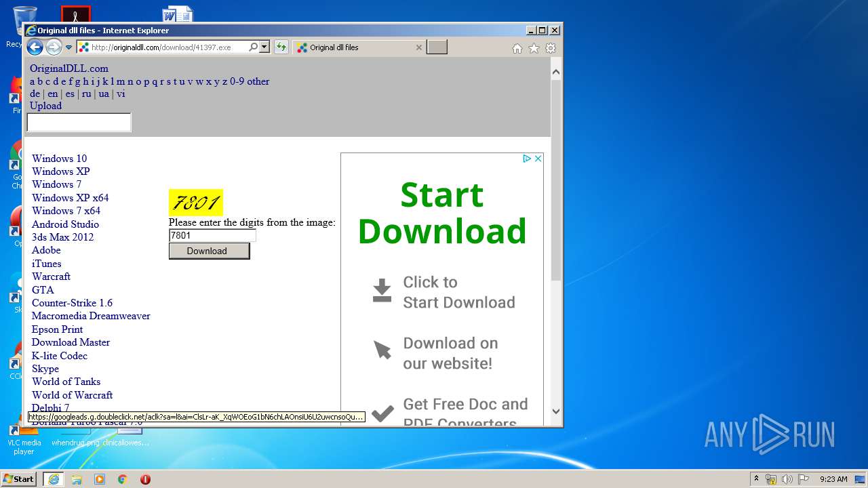Open a new blank tab
The image size is (868, 488).
tap(437, 47)
